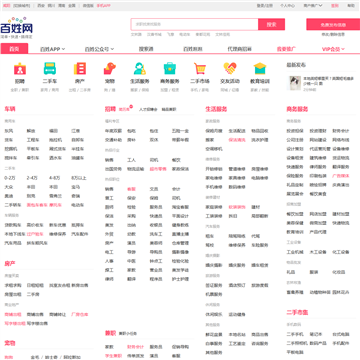360x360 pixels.
Task: Open the 交友活动 handshake heart icon
Action: 230,69
